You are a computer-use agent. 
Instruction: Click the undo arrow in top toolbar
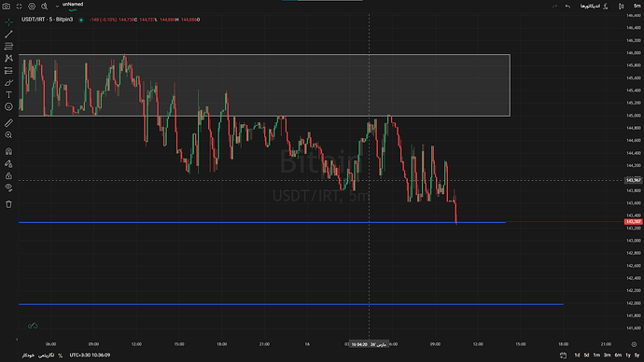point(567,7)
